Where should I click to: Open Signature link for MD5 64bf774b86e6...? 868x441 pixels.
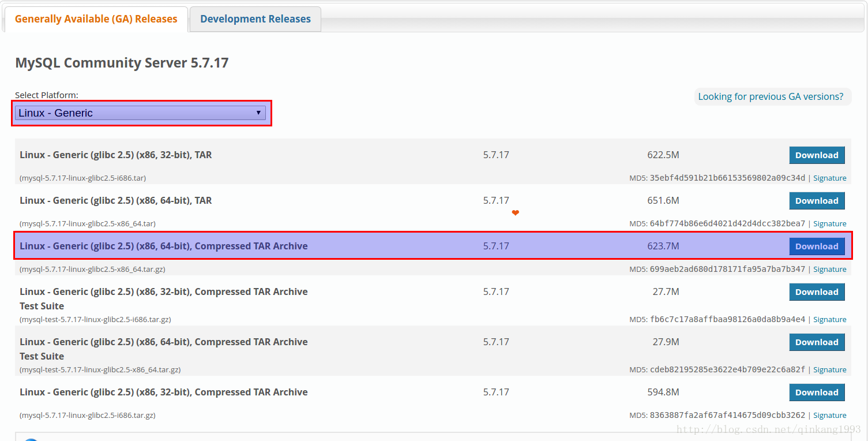coord(830,224)
